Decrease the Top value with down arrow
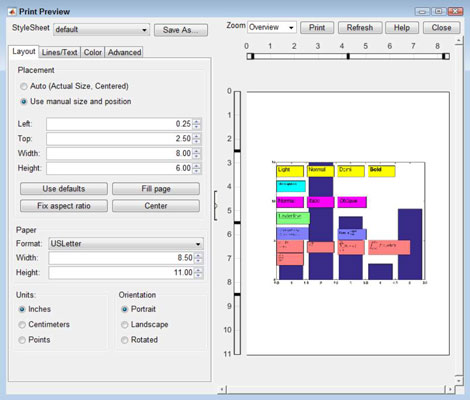Screen dimensions: 470x400 (x=197, y=141)
